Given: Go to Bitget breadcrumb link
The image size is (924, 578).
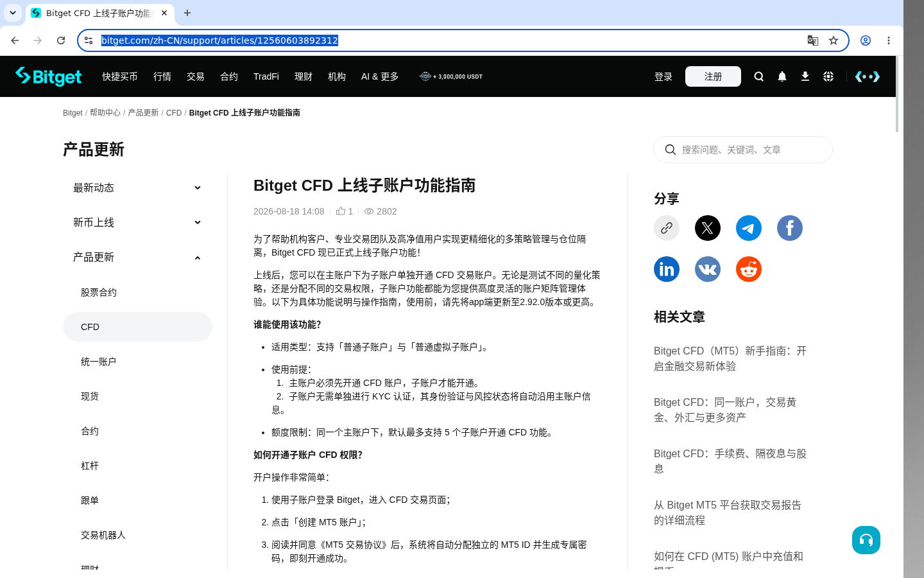Looking at the screenshot, I should [73, 112].
